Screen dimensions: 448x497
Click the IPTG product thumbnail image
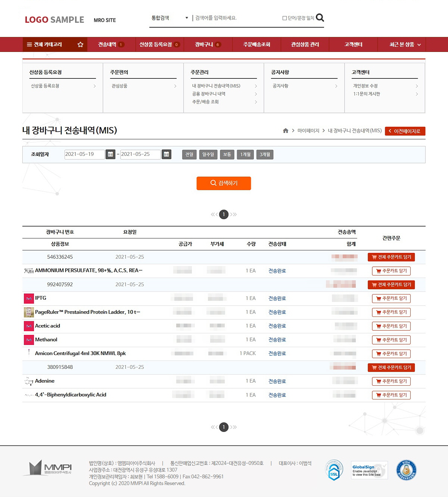tap(29, 299)
